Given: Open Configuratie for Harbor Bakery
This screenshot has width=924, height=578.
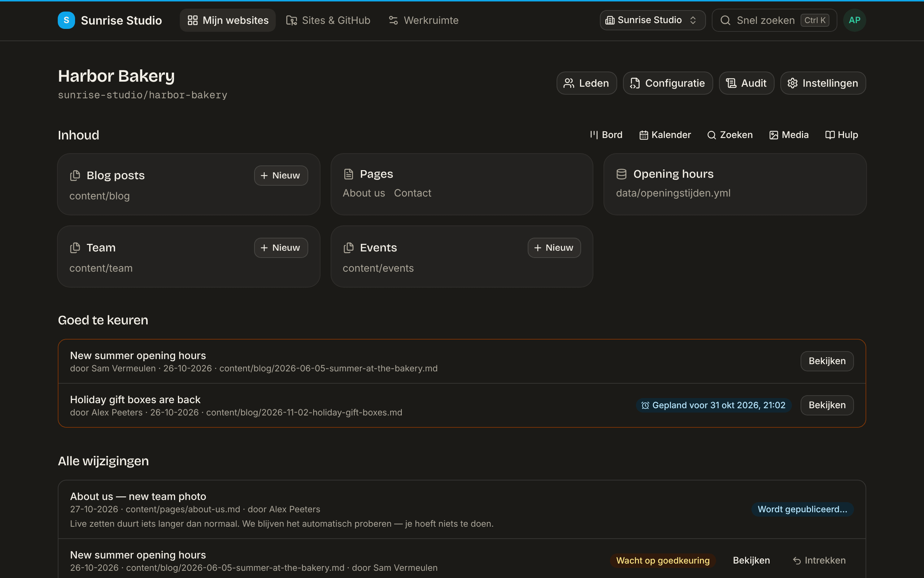Looking at the screenshot, I should click(x=667, y=83).
